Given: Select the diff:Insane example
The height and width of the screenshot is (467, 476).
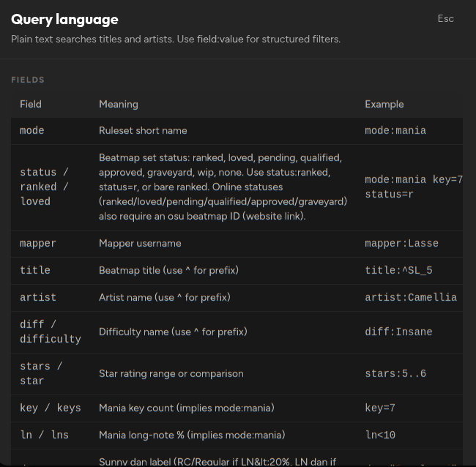Looking at the screenshot, I should point(398,332).
